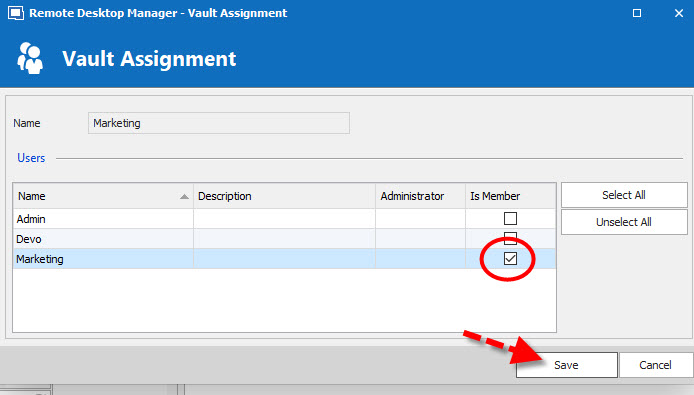Click the Marketing name text field
Image resolution: width=694 pixels, height=395 pixels.
click(219, 123)
